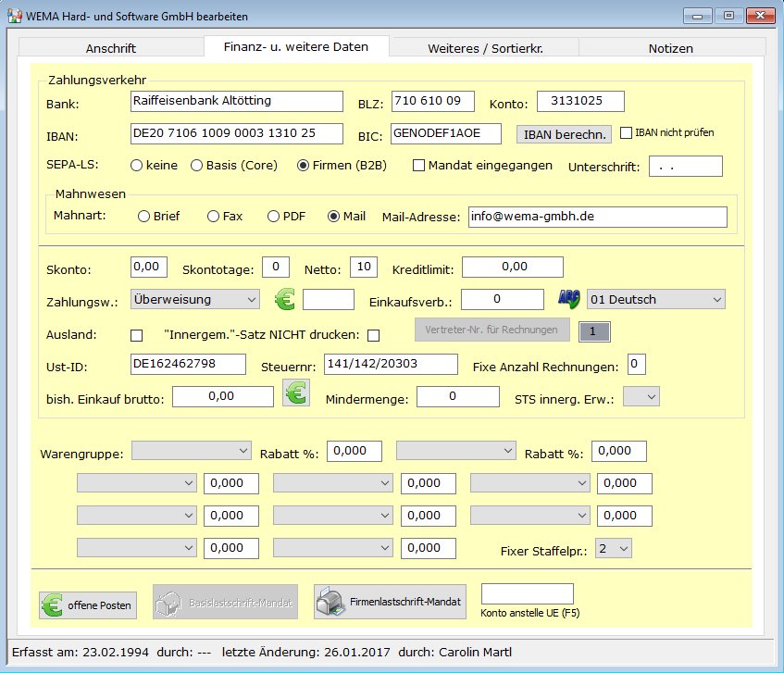Click the Firmenlastschrift-Mandat printer button
Screen dimensions: 784x673
390,602
